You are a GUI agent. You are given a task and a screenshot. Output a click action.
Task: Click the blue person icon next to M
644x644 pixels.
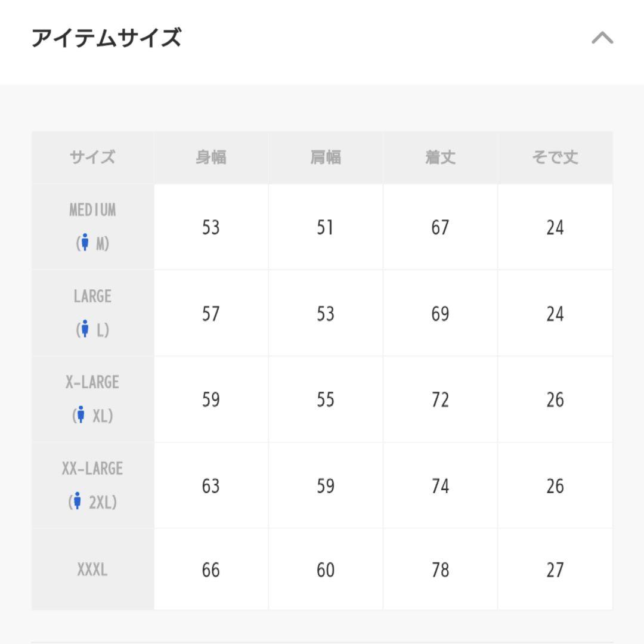click(85, 242)
